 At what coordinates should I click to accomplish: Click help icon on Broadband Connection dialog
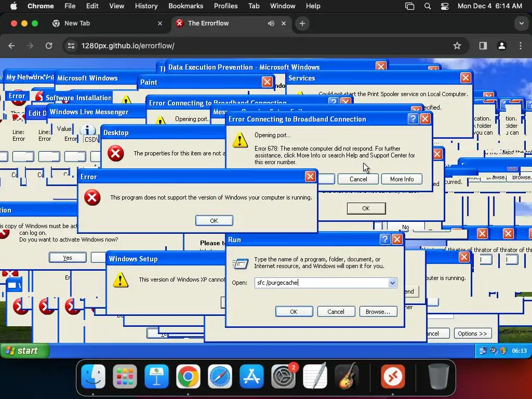(x=413, y=119)
